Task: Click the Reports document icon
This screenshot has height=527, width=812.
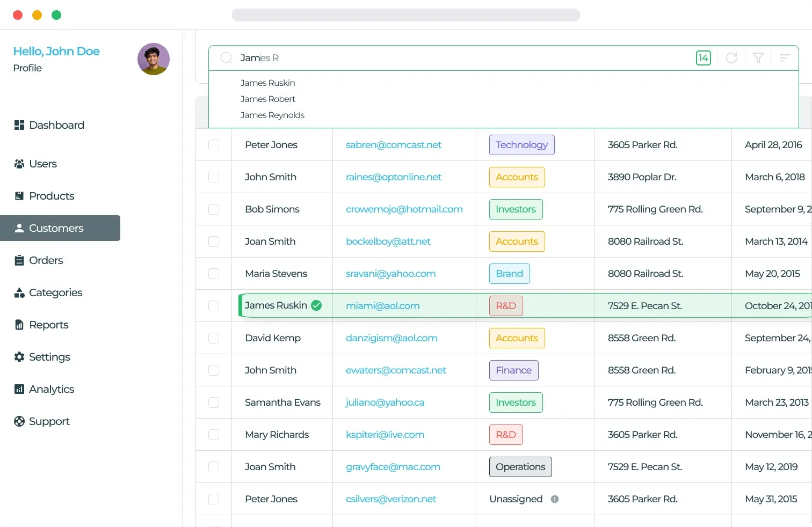Action: (x=19, y=325)
